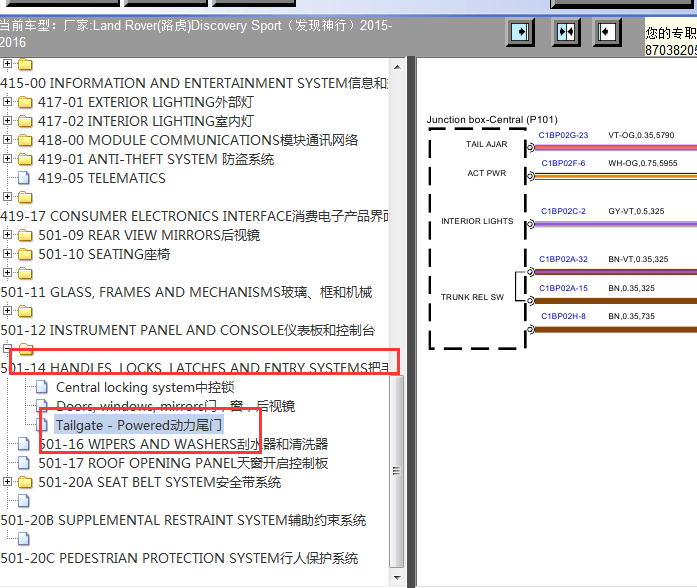Click the 501-10 SEATING folder icon

click(x=25, y=254)
